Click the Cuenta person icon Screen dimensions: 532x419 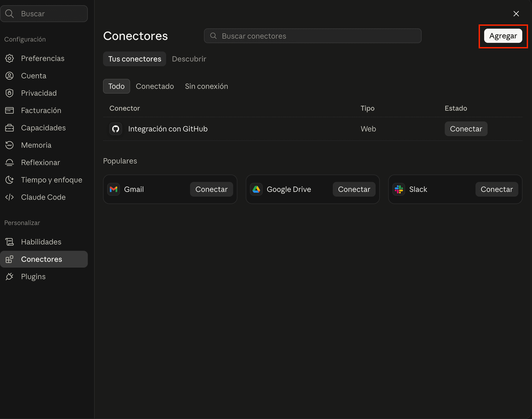[x=9, y=76]
